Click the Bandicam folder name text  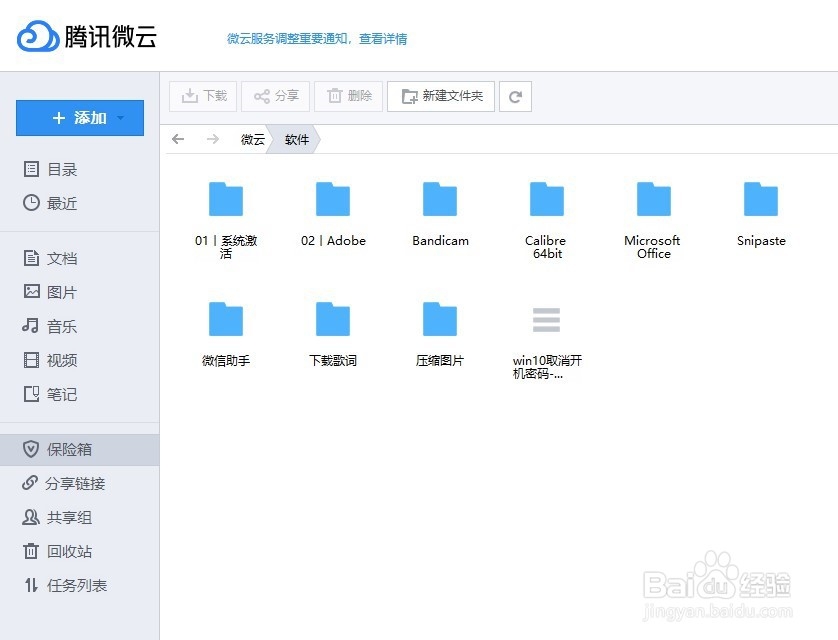(x=440, y=241)
